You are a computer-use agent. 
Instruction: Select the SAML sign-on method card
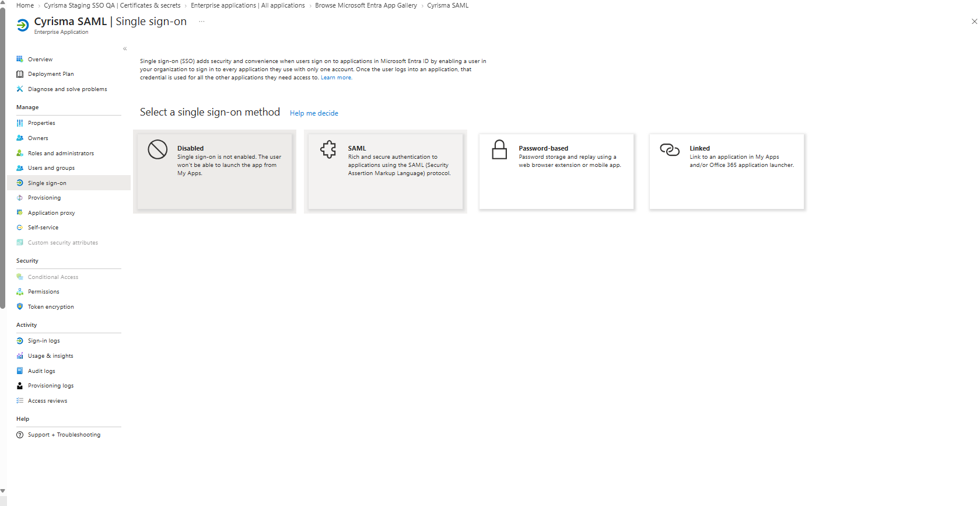386,172
